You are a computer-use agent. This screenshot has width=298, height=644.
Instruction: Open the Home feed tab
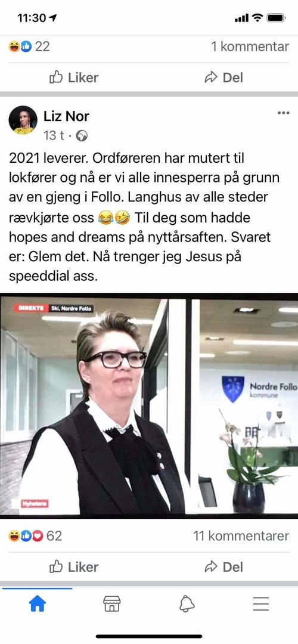tap(38, 603)
